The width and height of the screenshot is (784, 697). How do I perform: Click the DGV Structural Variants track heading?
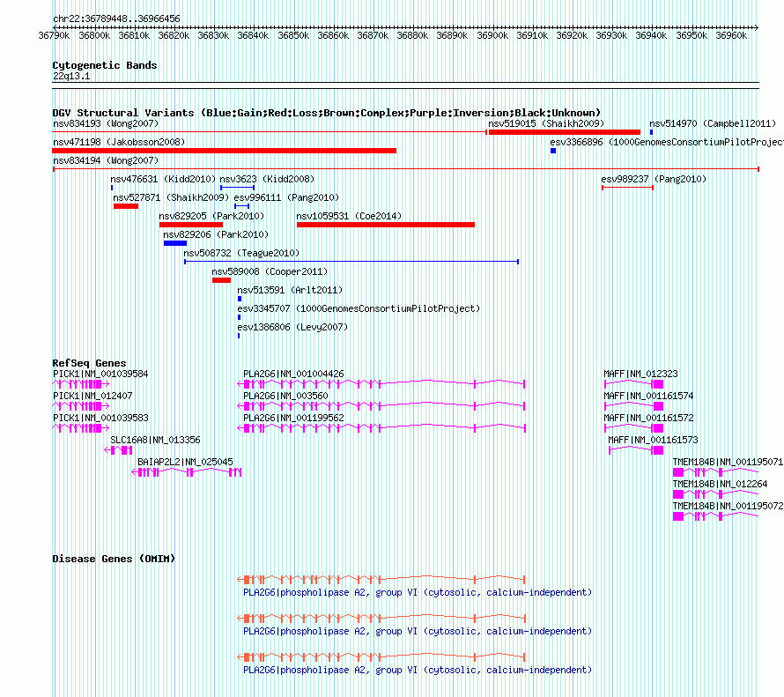pyautogui.click(x=327, y=113)
